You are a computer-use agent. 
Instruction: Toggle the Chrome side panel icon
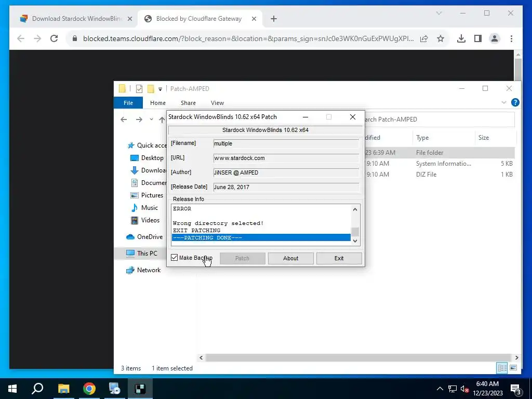(478, 38)
